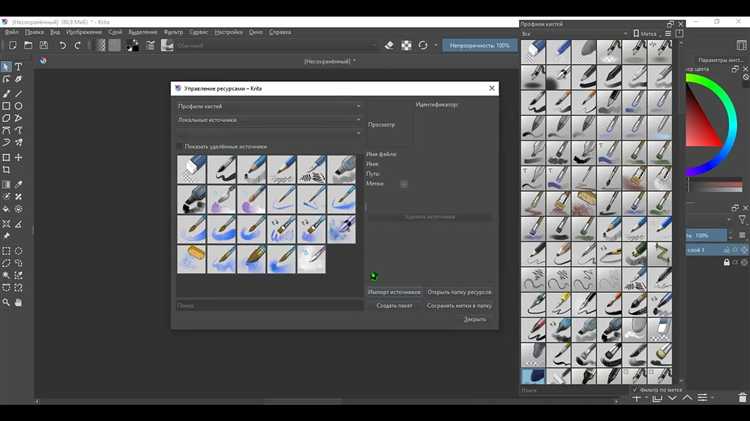
Task: Select the Crop tool
Action: pyautogui.click(x=6, y=170)
